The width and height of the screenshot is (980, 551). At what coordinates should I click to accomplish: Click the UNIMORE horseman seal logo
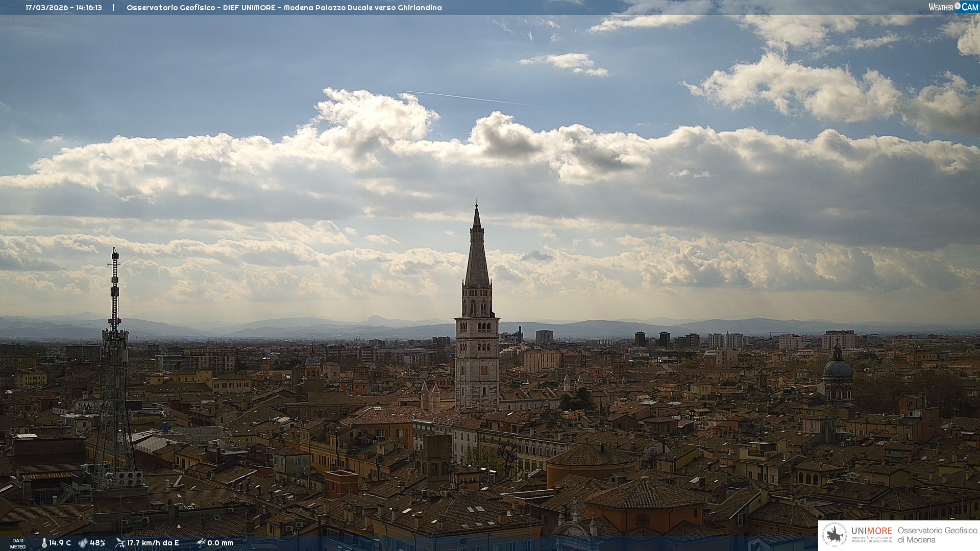click(835, 535)
